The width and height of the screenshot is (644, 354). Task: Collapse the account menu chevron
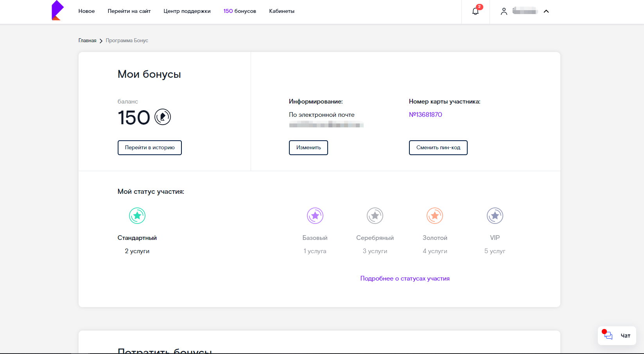point(546,11)
